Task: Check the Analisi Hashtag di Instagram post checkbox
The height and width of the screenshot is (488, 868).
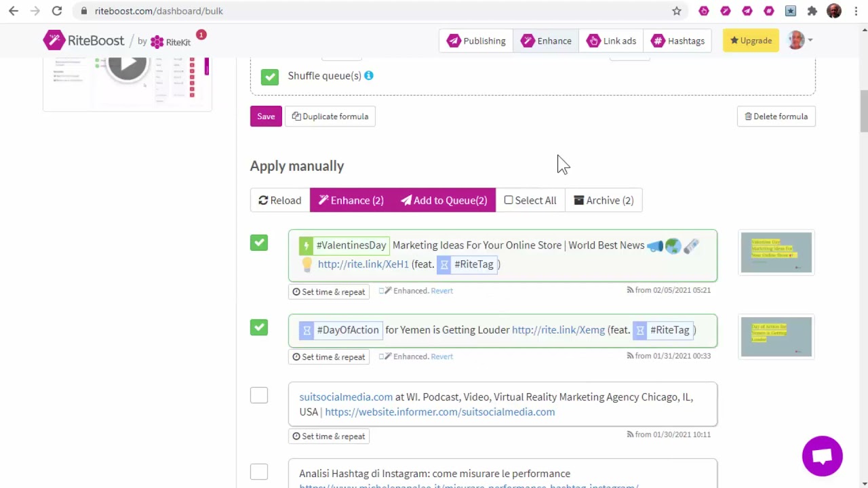Action: point(259,472)
